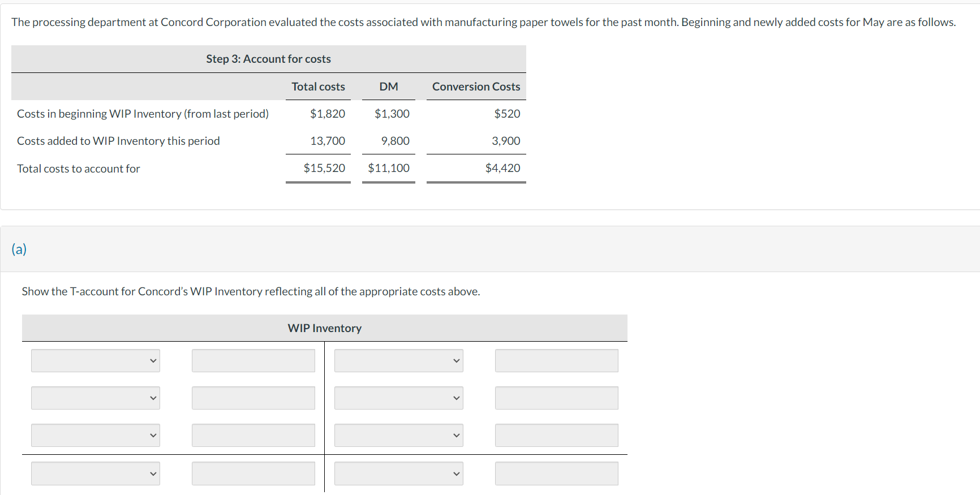
Task: Click the $520 beginning conversion value
Action: [x=508, y=114]
